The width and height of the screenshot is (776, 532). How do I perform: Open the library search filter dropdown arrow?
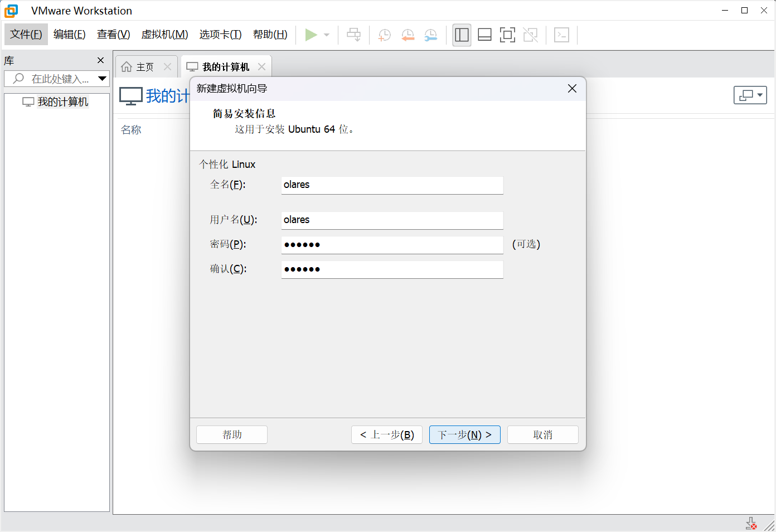coord(102,79)
